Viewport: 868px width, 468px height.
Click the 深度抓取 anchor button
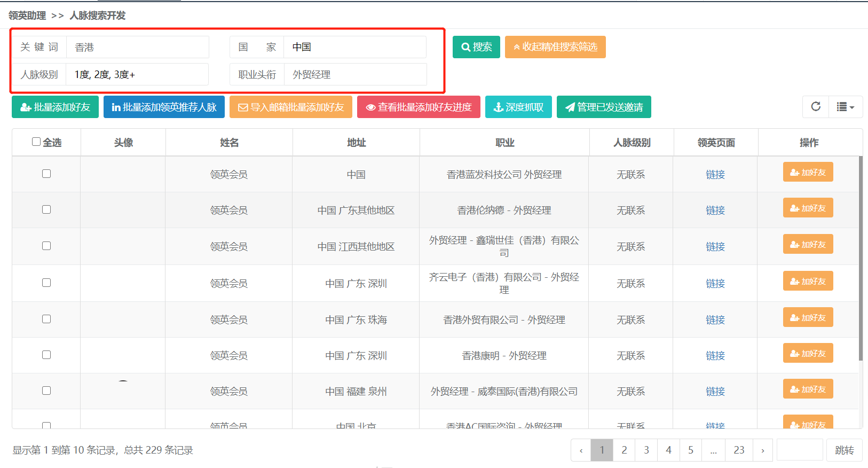(518, 107)
